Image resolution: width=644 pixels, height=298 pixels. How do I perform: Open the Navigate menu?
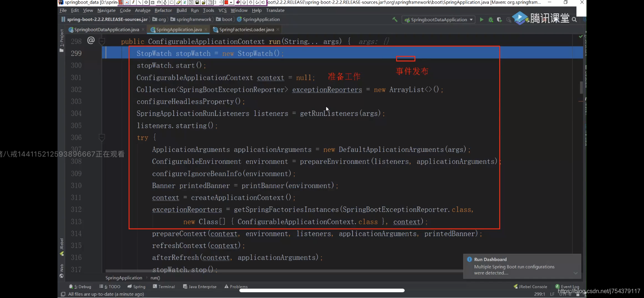(106, 10)
